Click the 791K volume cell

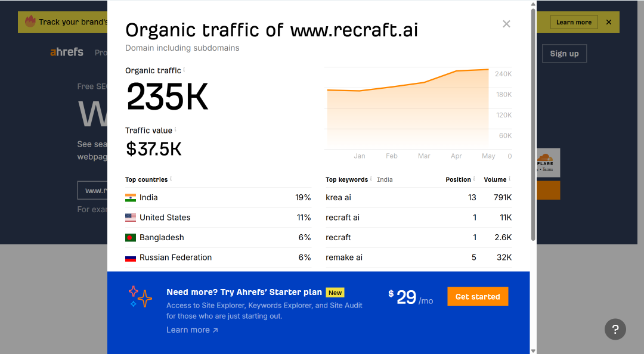[503, 197]
